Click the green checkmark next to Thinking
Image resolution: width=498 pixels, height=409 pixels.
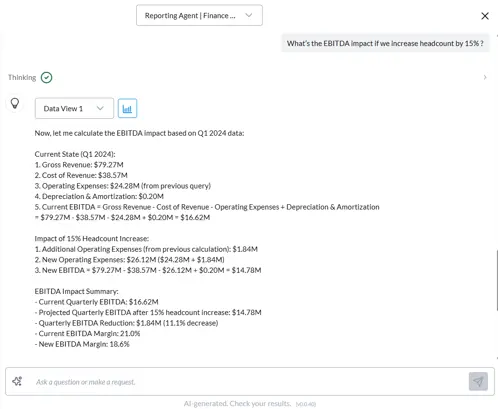[x=47, y=77]
